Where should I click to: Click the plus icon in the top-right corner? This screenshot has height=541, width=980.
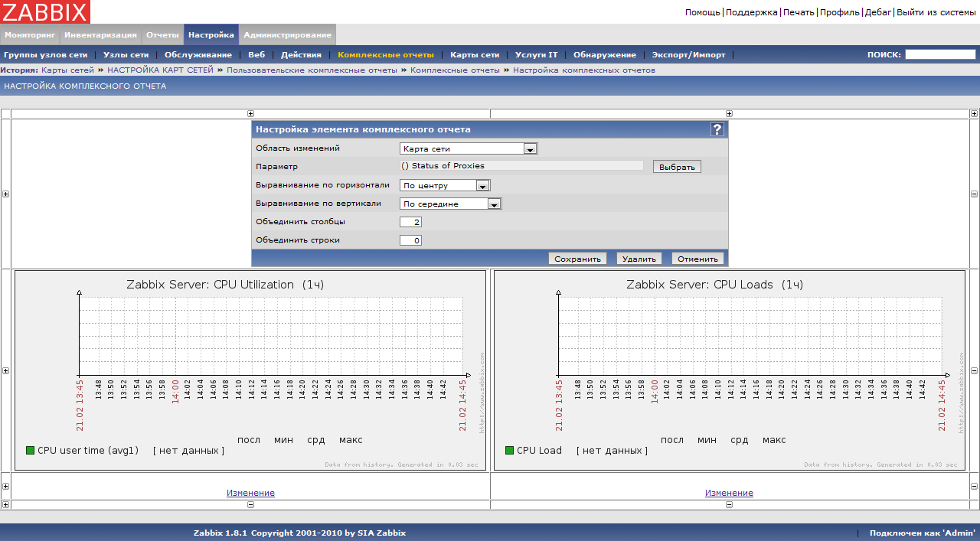(974, 114)
